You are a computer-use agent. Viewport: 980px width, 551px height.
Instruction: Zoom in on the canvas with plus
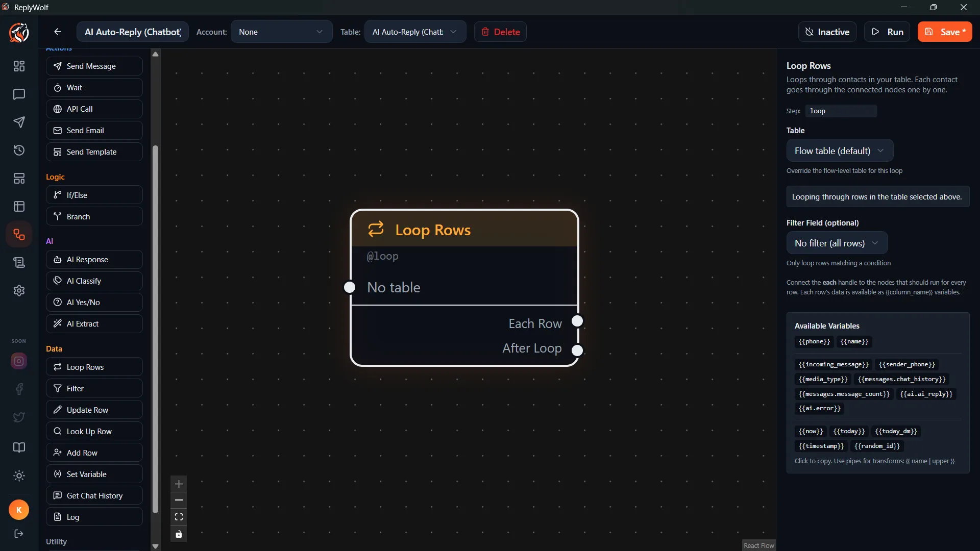click(179, 484)
